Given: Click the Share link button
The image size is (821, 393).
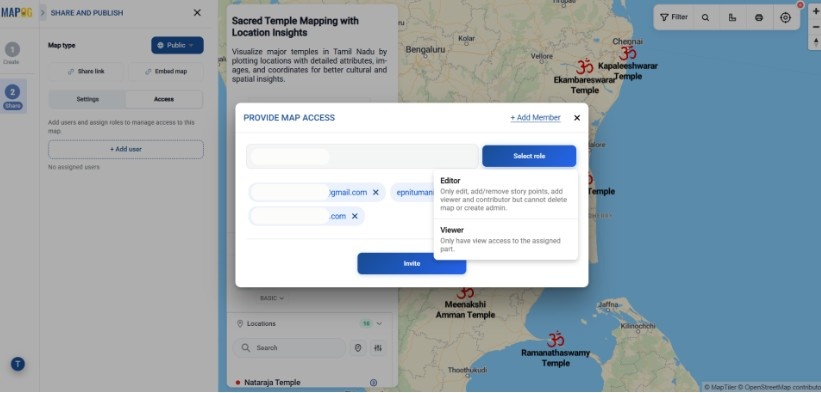Looking at the screenshot, I should click(86, 72).
